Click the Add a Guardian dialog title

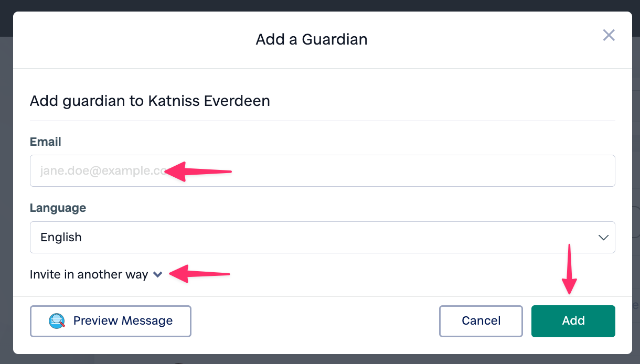pyautogui.click(x=312, y=39)
